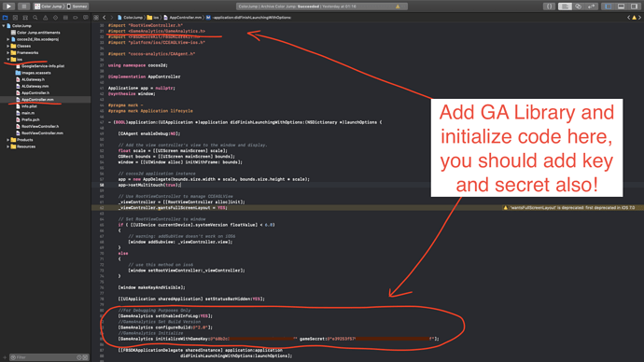Open main.m file
Screen dimensions: 644x362
coord(25,113)
